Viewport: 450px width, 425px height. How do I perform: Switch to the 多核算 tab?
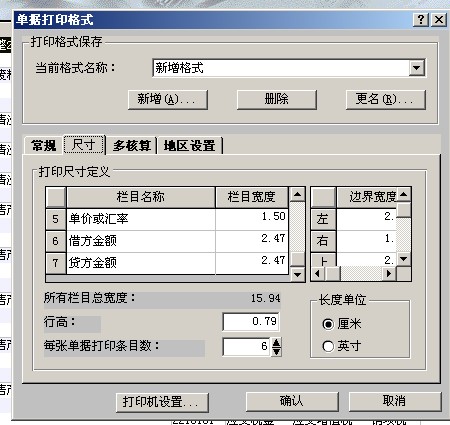(132, 146)
